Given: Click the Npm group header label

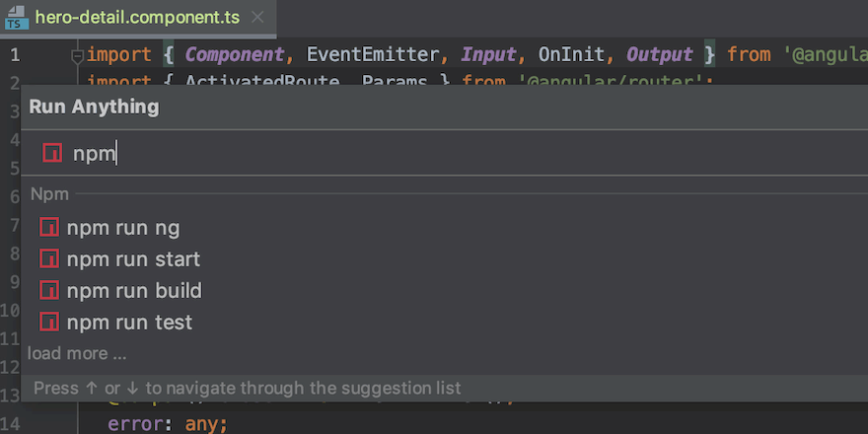Looking at the screenshot, I should [50, 194].
